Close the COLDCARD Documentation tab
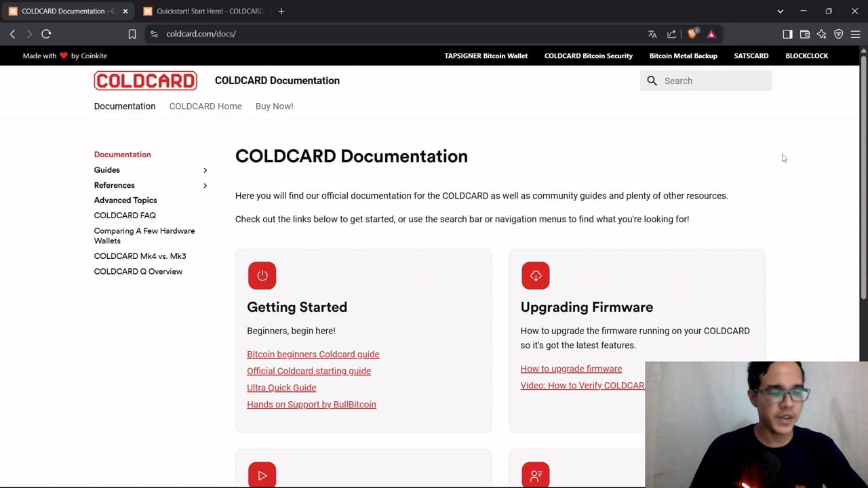This screenshot has width=868, height=488. click(x=125, y=11)
